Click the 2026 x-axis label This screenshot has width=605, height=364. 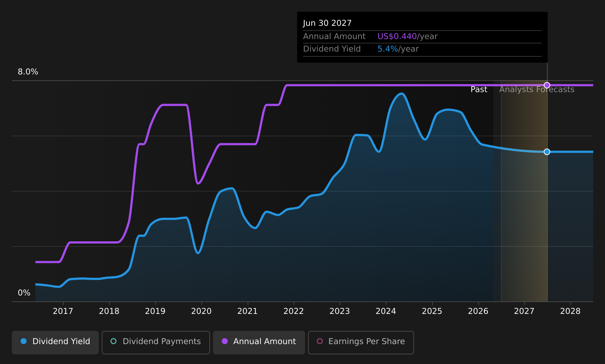[x=478, y=311]
